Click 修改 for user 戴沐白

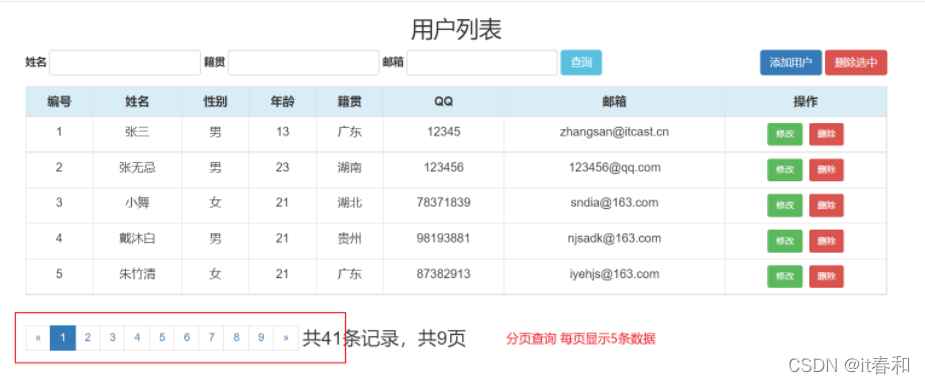[785, 241]
